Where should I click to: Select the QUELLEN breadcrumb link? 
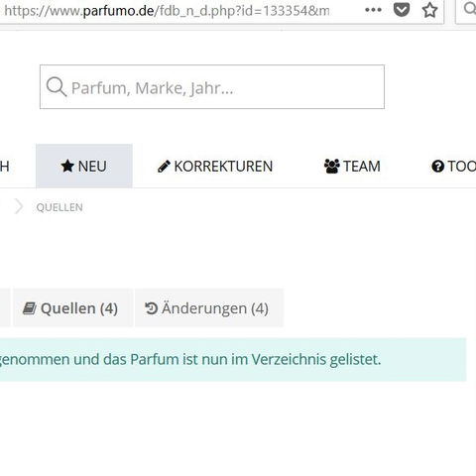pos(59,207)
